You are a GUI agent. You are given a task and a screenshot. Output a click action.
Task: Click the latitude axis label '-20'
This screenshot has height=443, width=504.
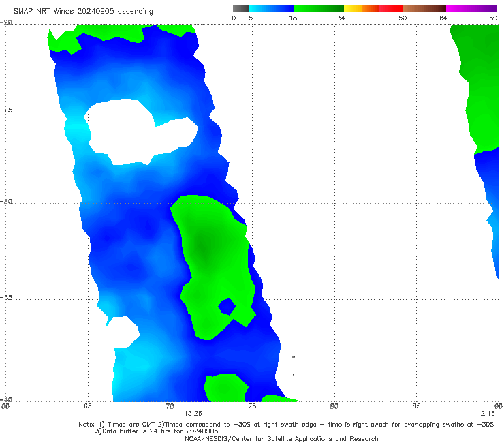[x=6, y=22]
